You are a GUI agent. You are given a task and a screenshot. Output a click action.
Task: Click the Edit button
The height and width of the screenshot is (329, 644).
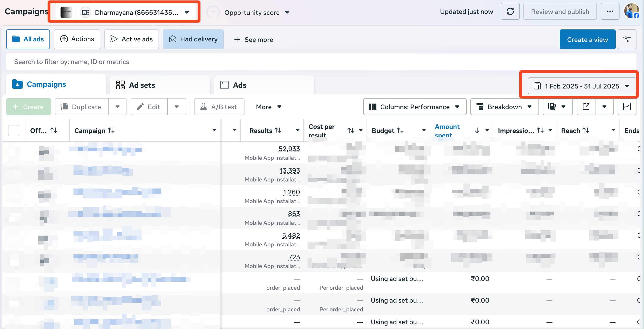(x=149, y=107)
